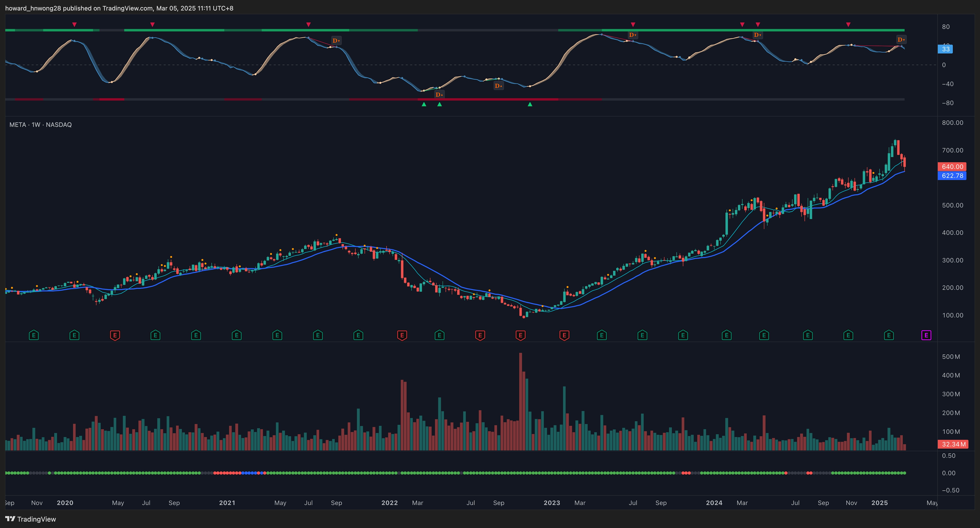Click bullish D divergence label from September 2022

498,86
